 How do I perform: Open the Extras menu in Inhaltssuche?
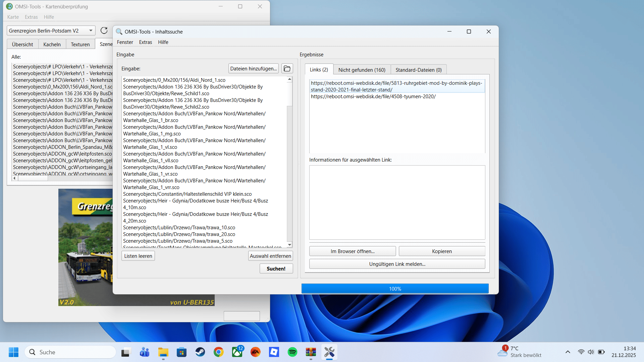pyautogui.click(x=145, y=42)
